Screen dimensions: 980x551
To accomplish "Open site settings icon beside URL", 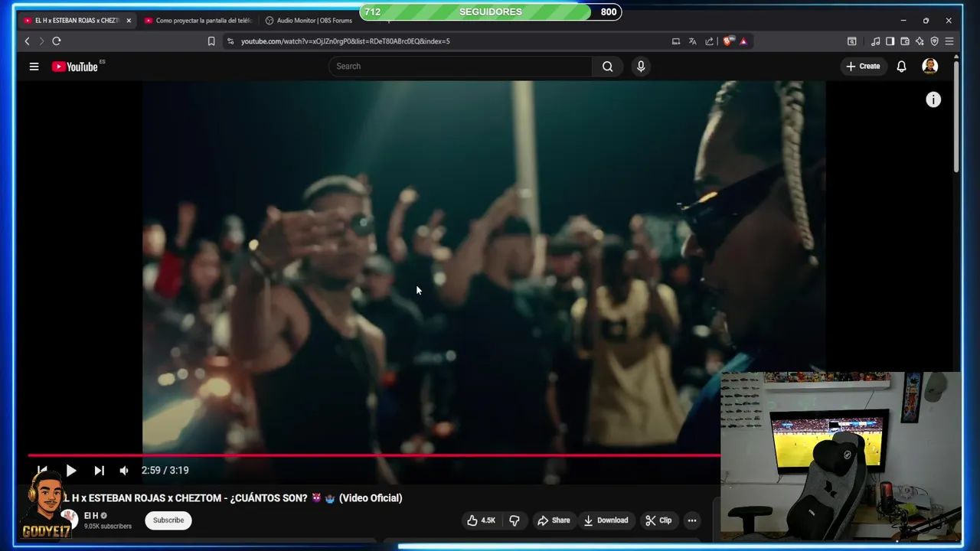I will [230, 41].
